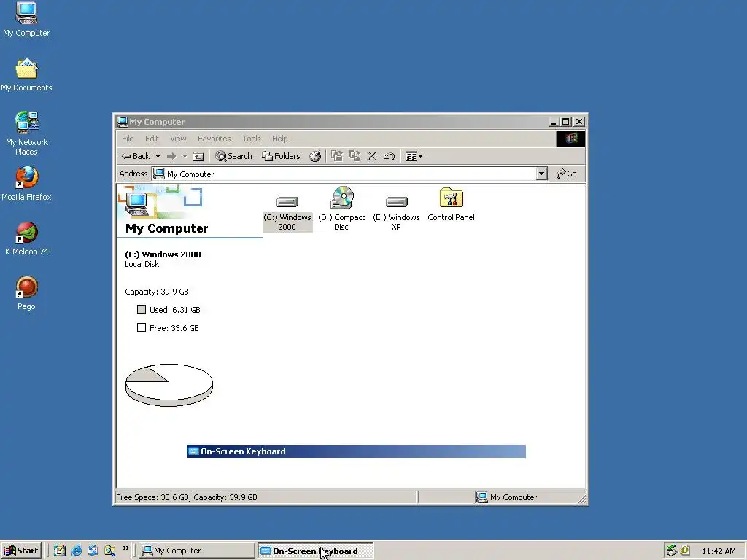This screenshot has width=747, height=560.
Task: Select the Control Panel folder icon
Action: 451,205
